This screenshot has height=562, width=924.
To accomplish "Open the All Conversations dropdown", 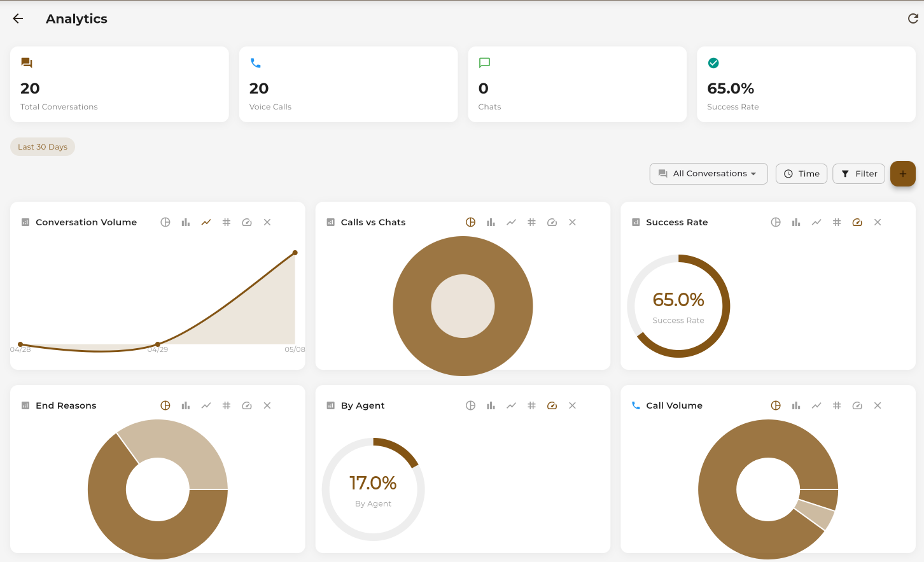I will (x=708, y=174).
